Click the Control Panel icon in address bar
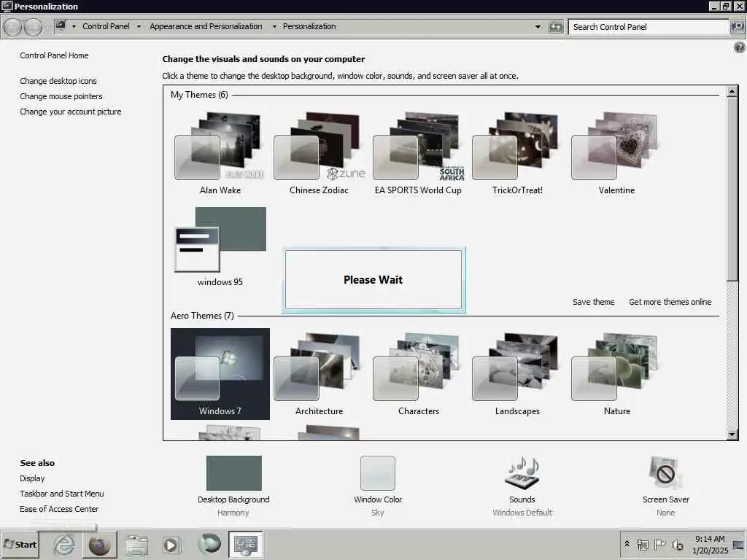This screenshot has height=560, width=747. click(61, 26)
